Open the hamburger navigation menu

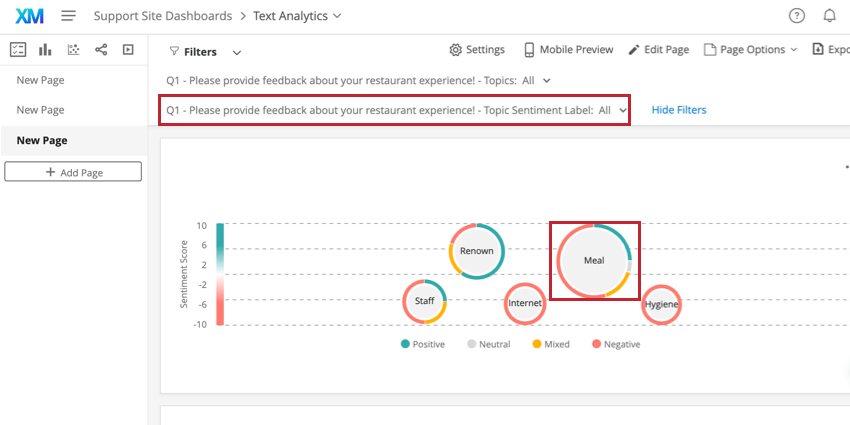point(68,16)
